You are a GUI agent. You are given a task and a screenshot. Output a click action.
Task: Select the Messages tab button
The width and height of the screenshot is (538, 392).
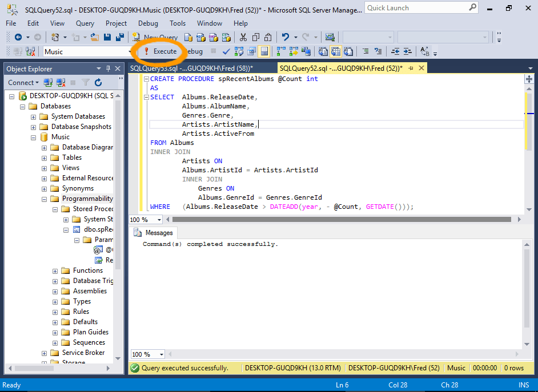point(153,232)
